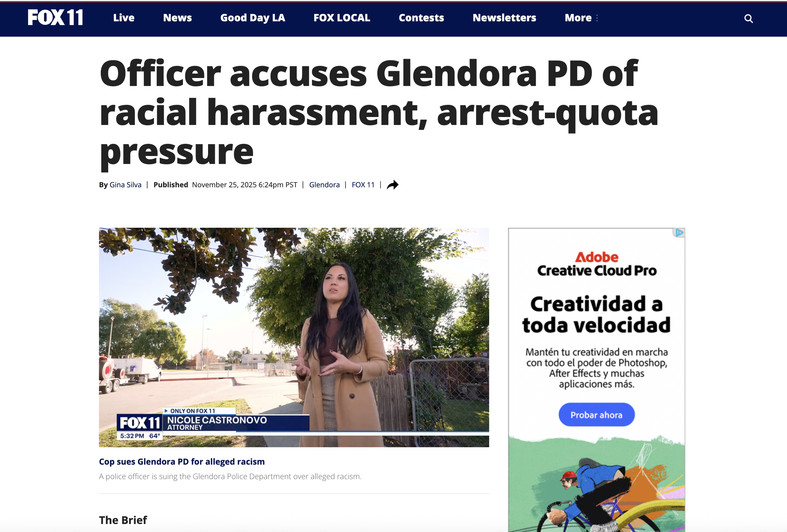Viewport: 787px width, 532px height.
Task: Play the Nicole Castronovo video thumbnail
Action: (294, 337)
